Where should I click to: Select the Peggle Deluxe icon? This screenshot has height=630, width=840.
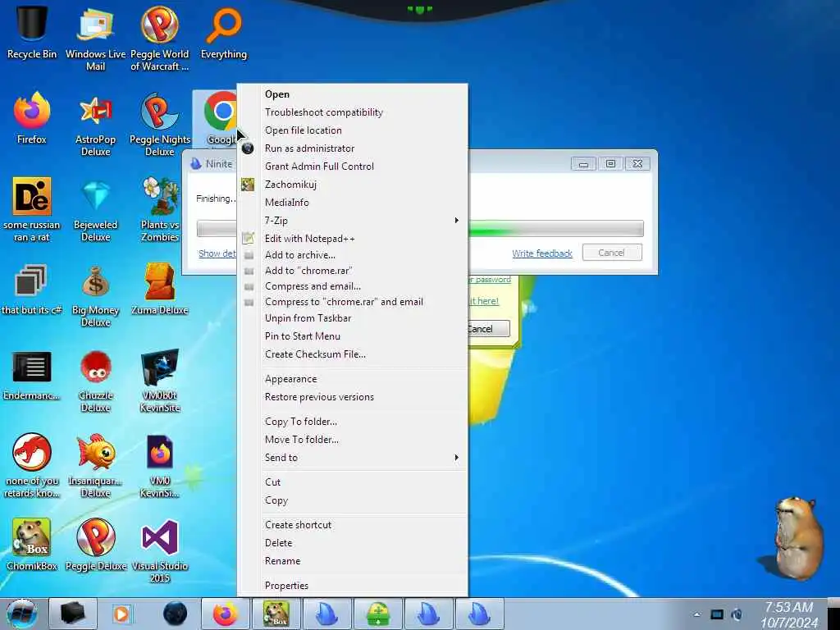click(x=95, y=544)
